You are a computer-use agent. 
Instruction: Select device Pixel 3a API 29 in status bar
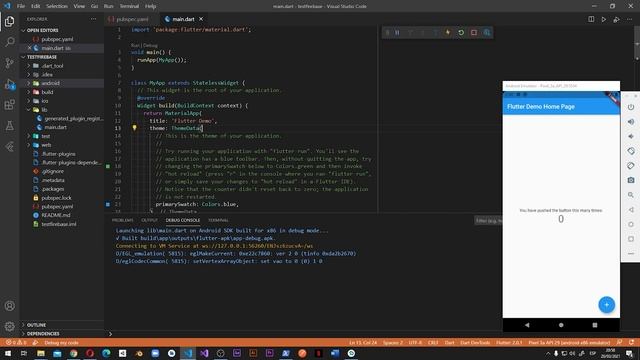point(569,342)
